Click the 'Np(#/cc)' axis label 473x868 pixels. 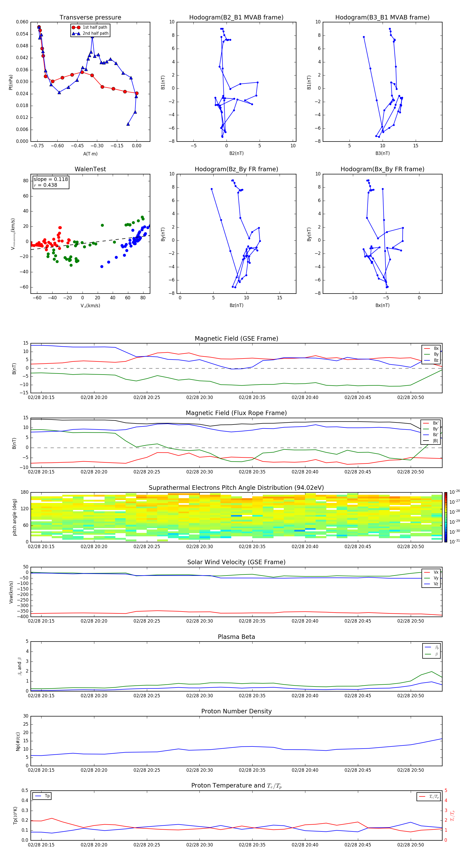pyautogui.click(x=18, y=741)
